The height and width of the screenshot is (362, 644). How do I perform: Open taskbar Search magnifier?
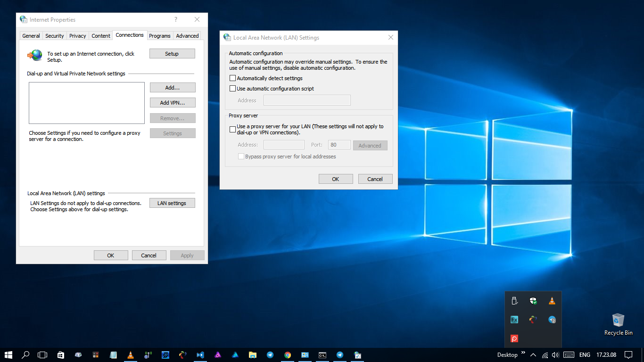pos(25,355)
